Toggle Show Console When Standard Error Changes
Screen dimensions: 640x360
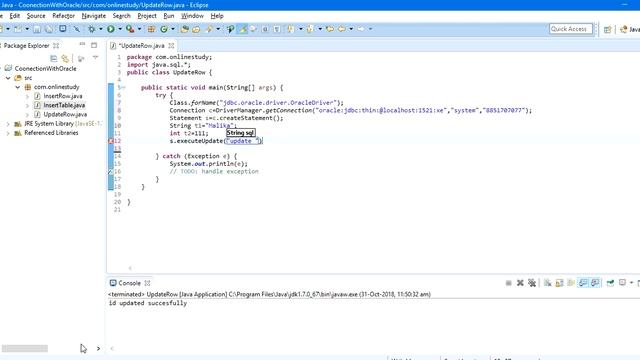(595, 283)
